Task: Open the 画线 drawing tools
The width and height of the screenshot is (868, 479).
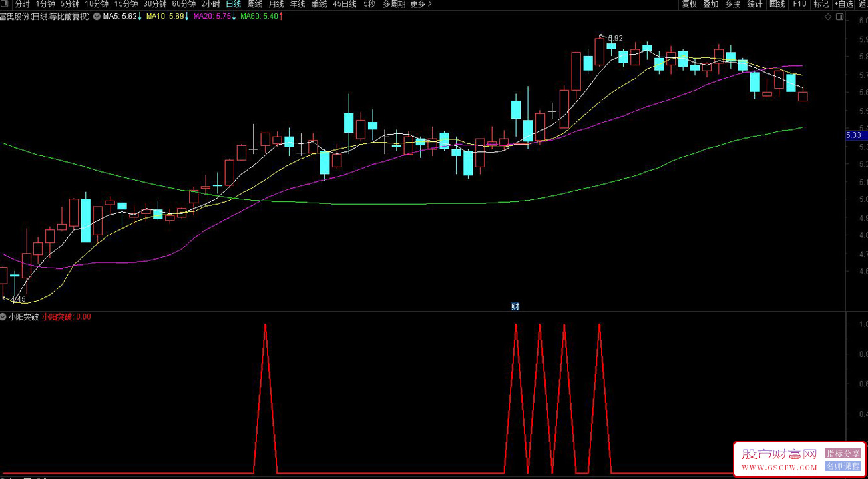Action: tap(777, 4)
